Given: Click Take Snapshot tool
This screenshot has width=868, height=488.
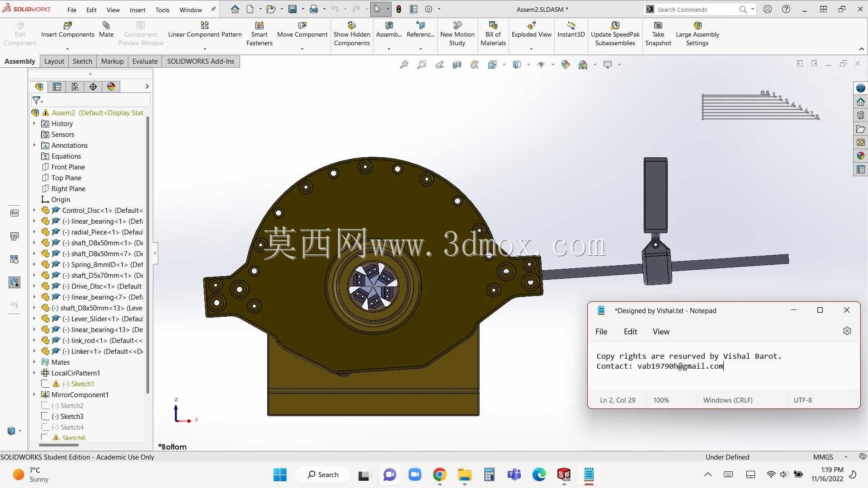Looking at the screenshot, I should (x=658, y=34).
